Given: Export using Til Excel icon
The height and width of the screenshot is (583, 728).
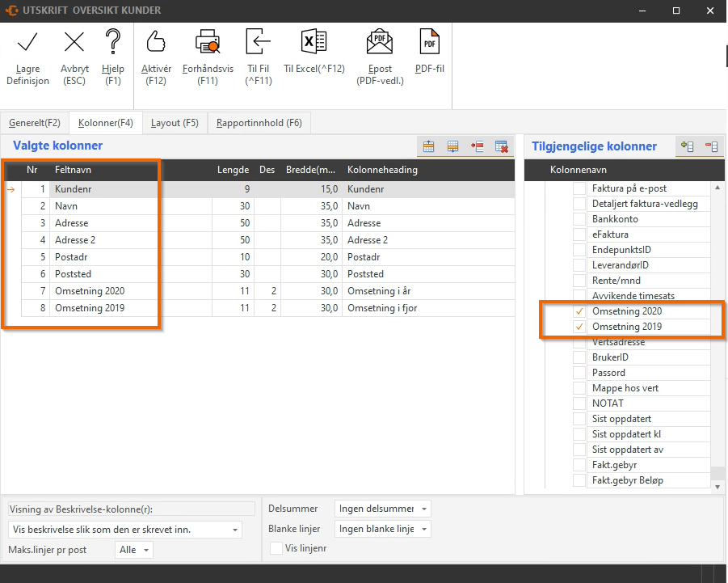Looking at the screenshot, I should coord(314,43).
